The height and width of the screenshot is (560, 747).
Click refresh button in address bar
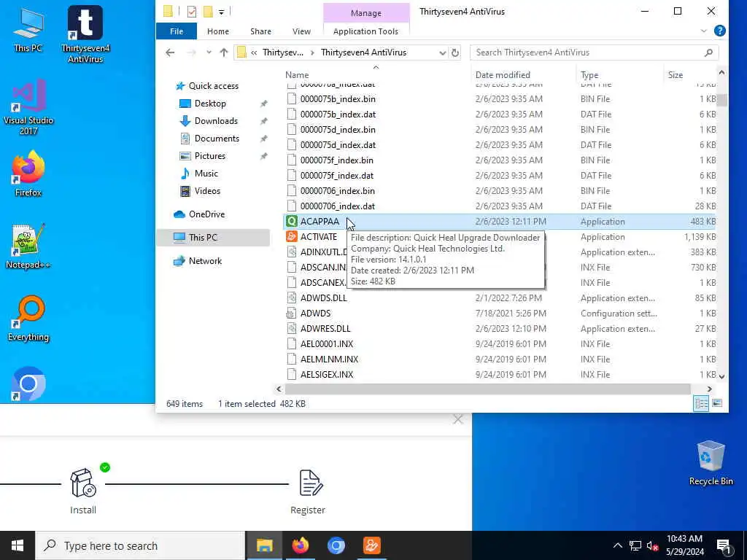click(455, 52)
